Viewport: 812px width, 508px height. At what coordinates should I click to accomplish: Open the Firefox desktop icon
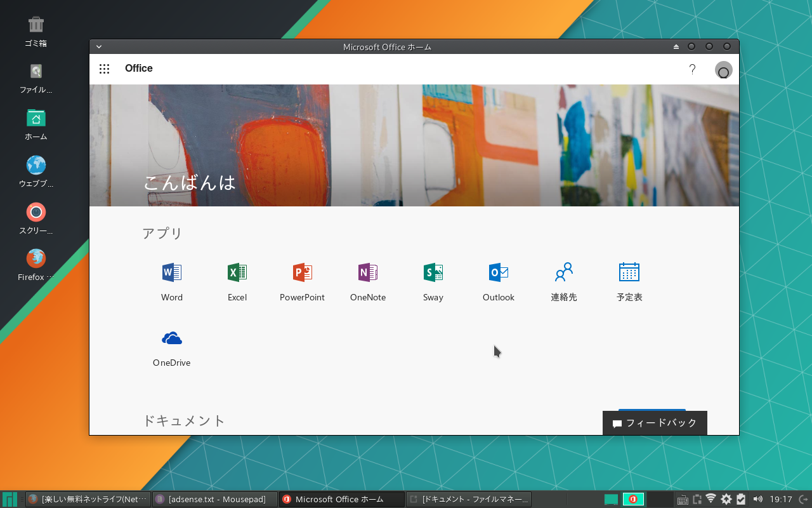(36, 265)
